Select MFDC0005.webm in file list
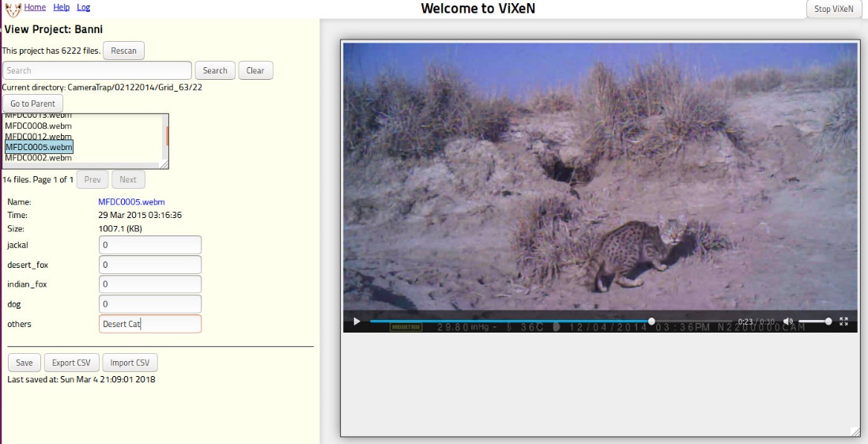 point(39,147)
